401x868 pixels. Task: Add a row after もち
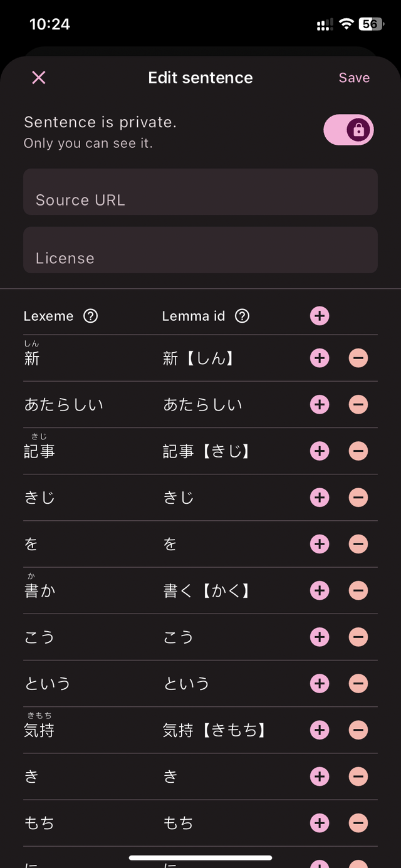tap(320, 823)
